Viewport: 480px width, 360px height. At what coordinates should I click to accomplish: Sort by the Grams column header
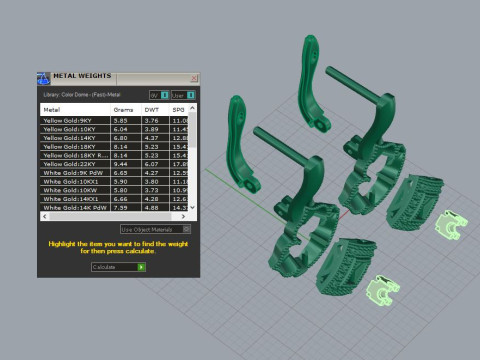(x=126, y=110)
